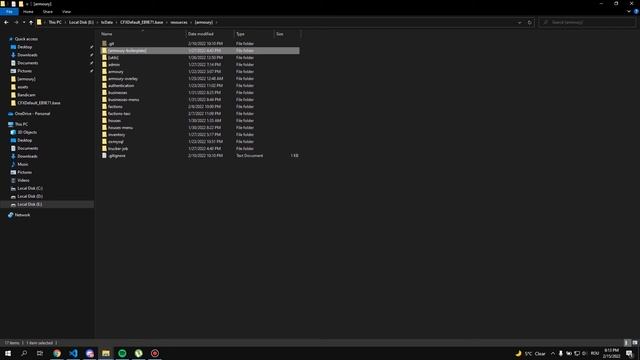Show hidden system tray icons

click(x=553, y=353)
